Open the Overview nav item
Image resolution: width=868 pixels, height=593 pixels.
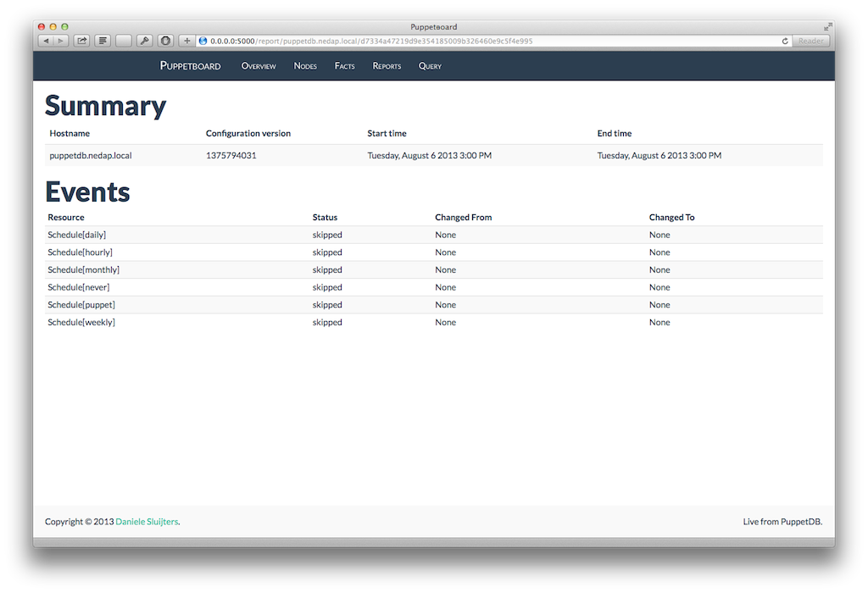pyautogui.click(x=259, y=66)
